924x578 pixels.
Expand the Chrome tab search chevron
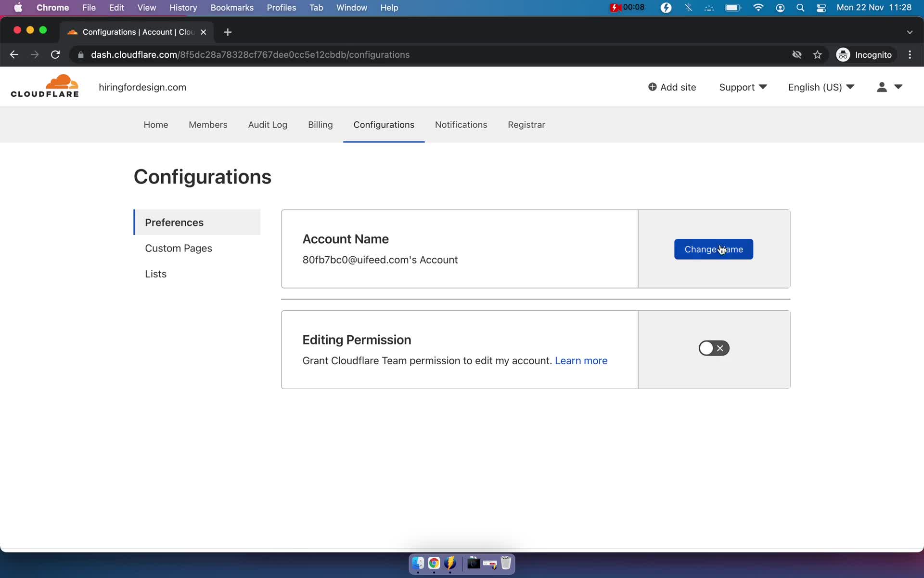910,32
